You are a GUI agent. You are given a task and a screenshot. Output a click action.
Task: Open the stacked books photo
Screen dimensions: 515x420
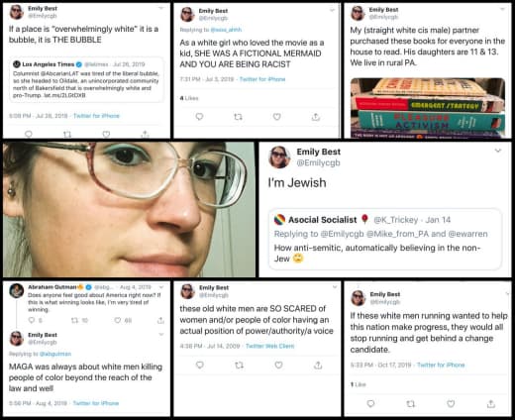(428, 108)
